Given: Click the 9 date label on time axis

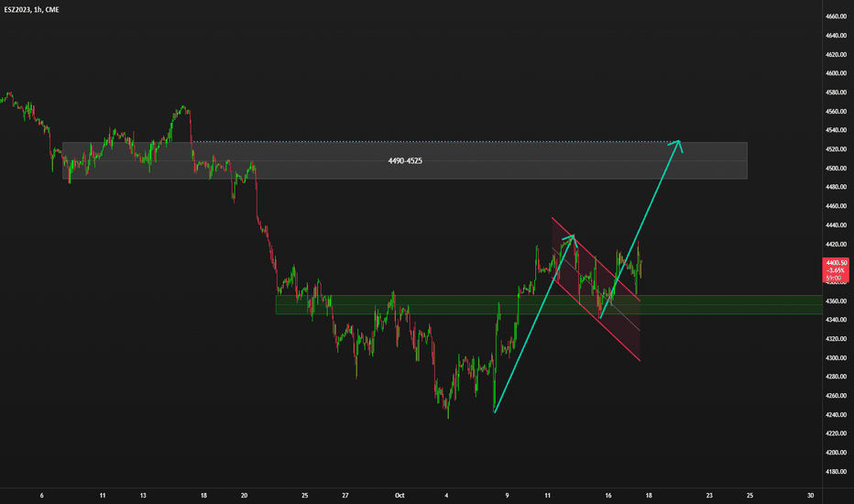Looking at the screenshot, I should [507, 495].
